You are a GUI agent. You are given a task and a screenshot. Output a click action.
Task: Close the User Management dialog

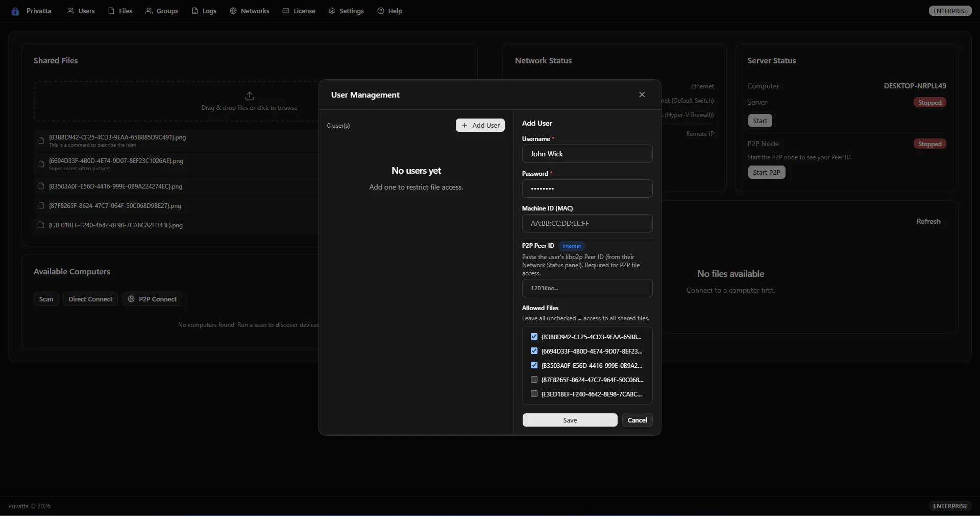point(642,95)
